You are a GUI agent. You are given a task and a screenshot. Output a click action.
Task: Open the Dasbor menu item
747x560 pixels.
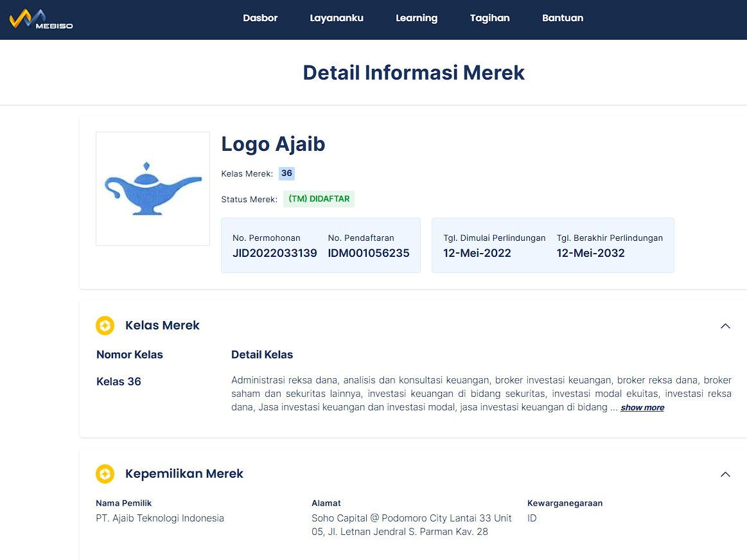[260, 18]
